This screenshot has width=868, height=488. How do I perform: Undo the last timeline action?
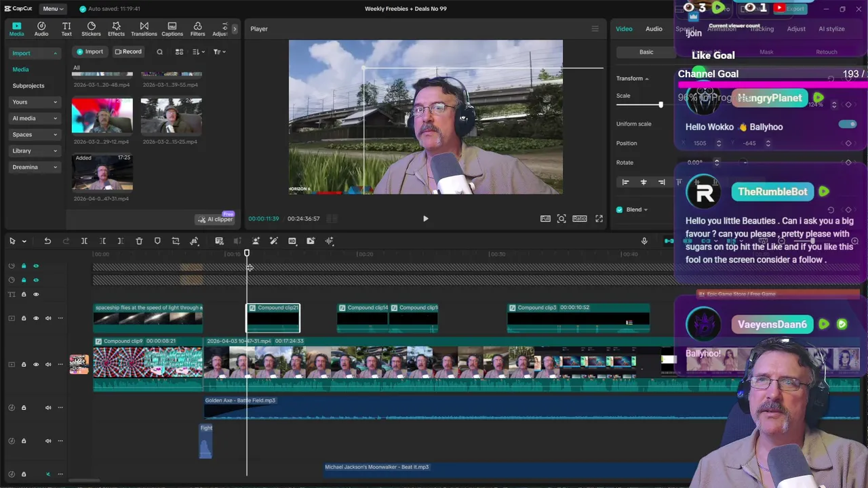[x=47, y=241]
